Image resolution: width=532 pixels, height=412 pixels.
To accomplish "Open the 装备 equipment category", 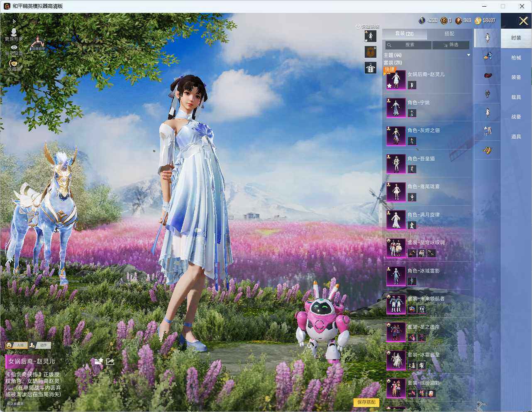I will (x=516, y=77).
